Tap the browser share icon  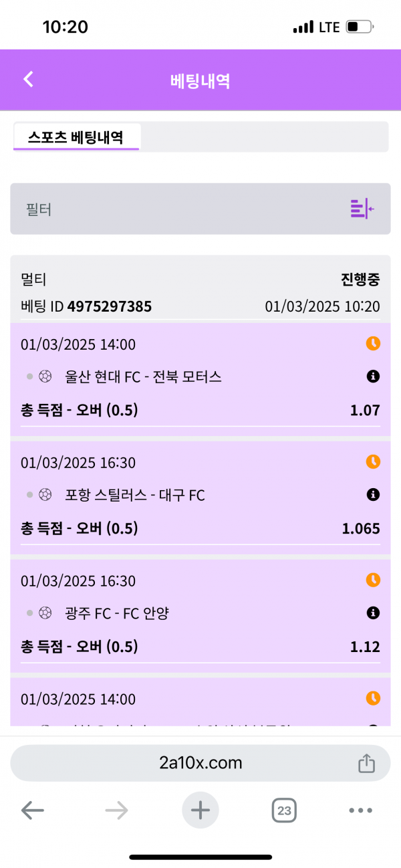(x=366, y=763)
